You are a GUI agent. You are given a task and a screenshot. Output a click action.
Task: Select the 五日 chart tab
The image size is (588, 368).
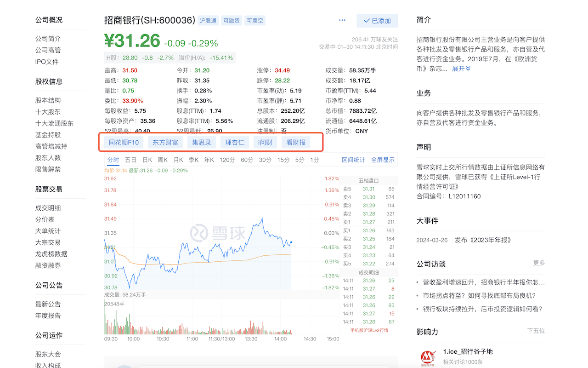(130, 160)
